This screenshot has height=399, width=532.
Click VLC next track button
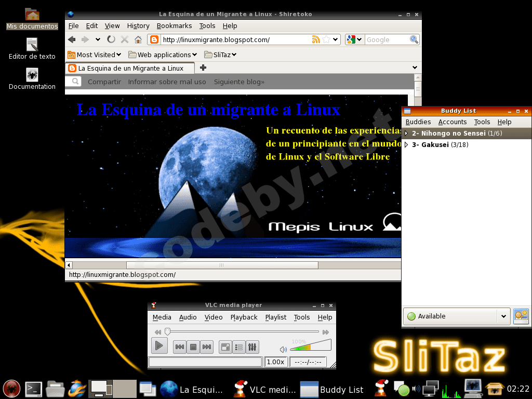207,347
